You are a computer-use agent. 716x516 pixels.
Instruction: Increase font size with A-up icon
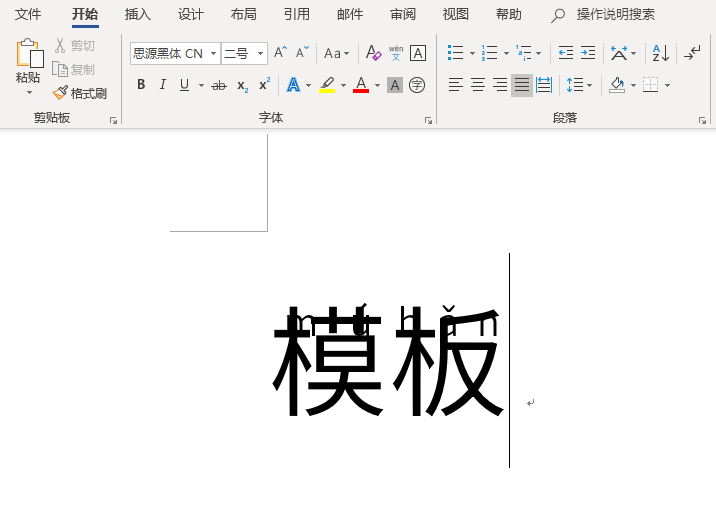click(280, 53)
